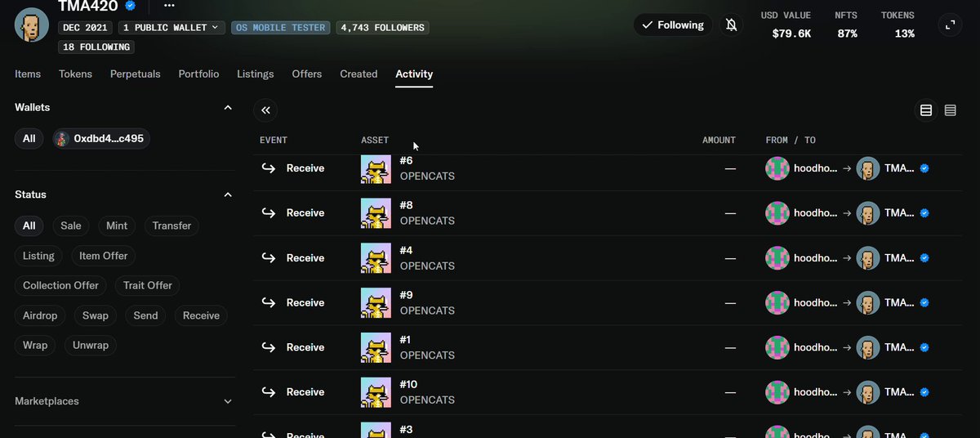Open the OPENCATS #4 thumbnail

click(x=376, y=258)
